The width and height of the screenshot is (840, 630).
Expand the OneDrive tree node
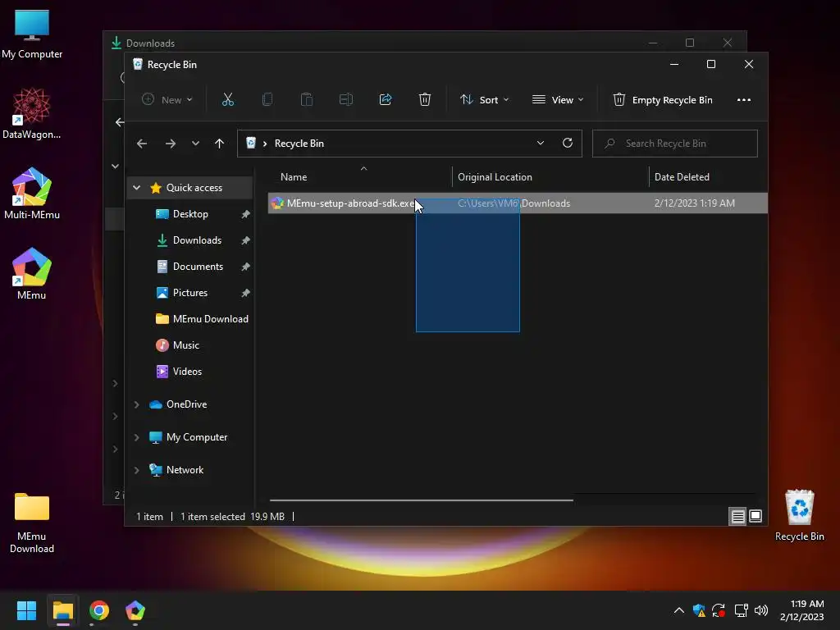pyautogui.click(x=137, y=404)
